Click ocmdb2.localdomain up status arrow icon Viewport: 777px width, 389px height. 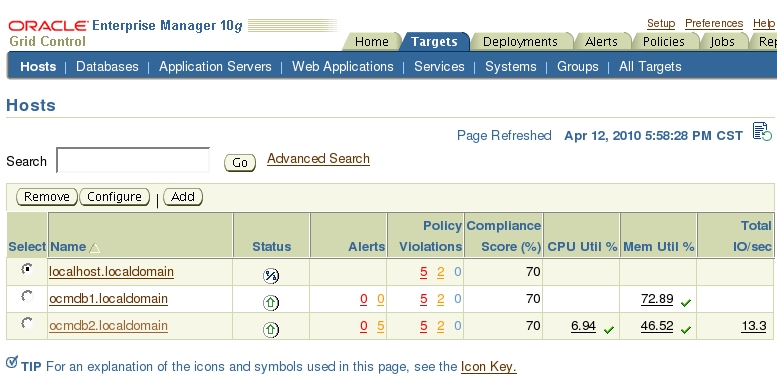coord(271,330)
